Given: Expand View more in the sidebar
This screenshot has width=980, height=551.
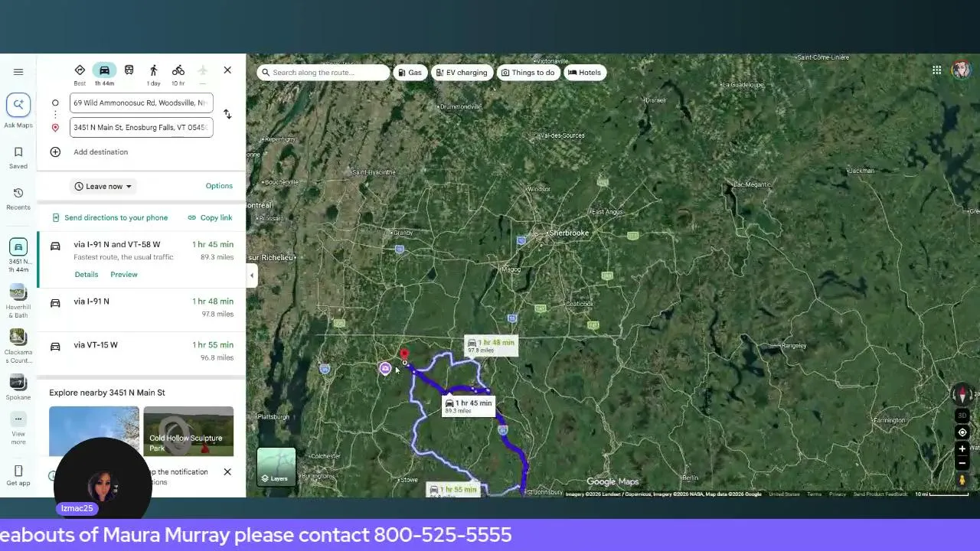Looking at the screenshot, I should pyautogui.click(x=18, y=428).
